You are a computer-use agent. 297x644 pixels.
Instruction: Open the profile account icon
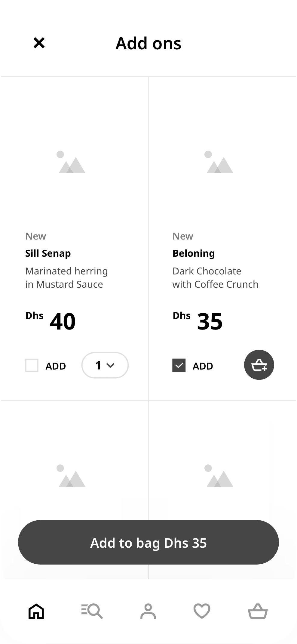pyautogui.click(x=148, y=611)
